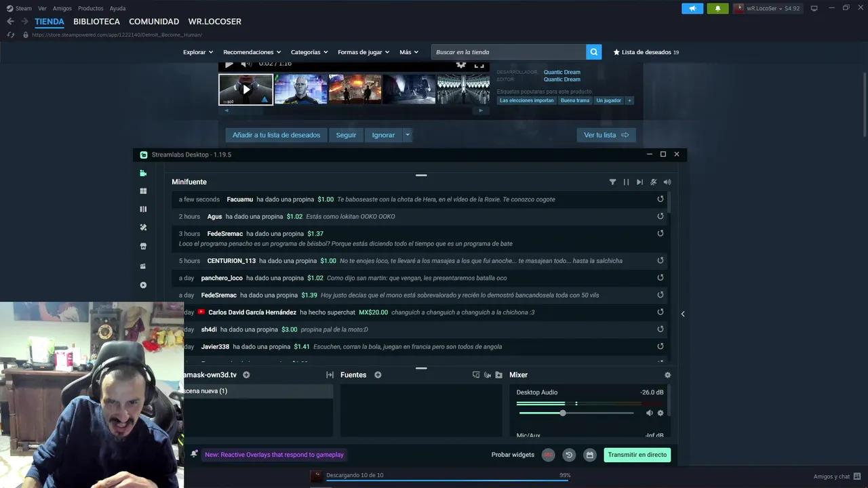Viewport: 868px width, 488px height.
Task: Open scene transitions icon beside Fuentes
Action: (330, 375)
